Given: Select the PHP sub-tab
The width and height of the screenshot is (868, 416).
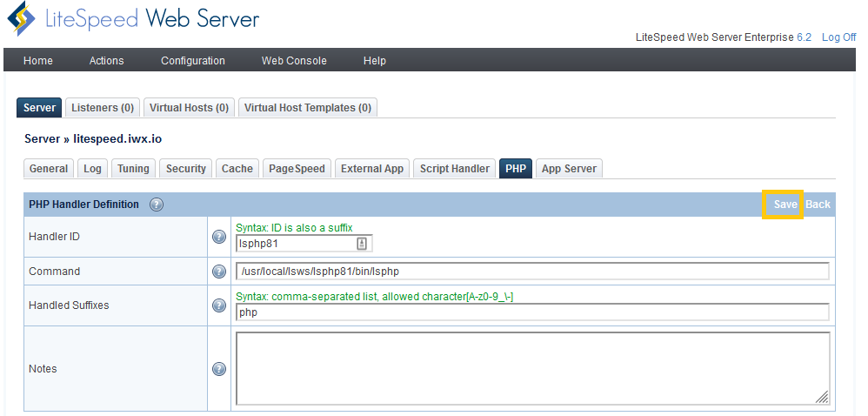Looking at the screenshot, I should click(516, 168).
